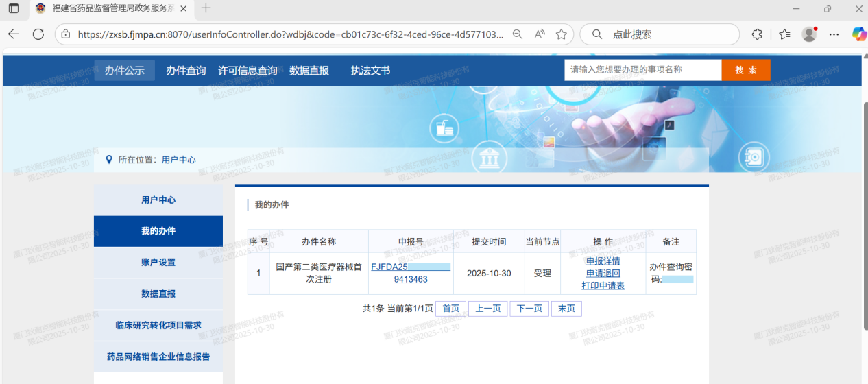868x384 pixels.
Task: Open browser settings and more menu
Action: [834, 34]
